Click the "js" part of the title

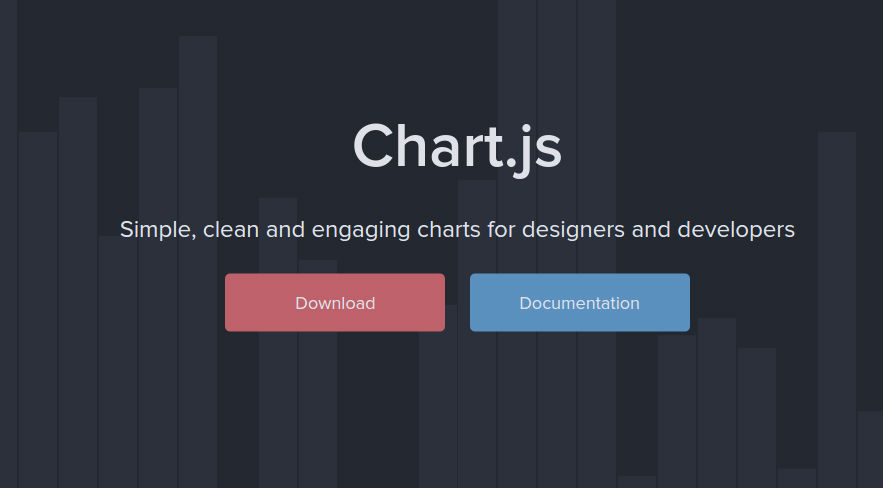coord(539,152)
